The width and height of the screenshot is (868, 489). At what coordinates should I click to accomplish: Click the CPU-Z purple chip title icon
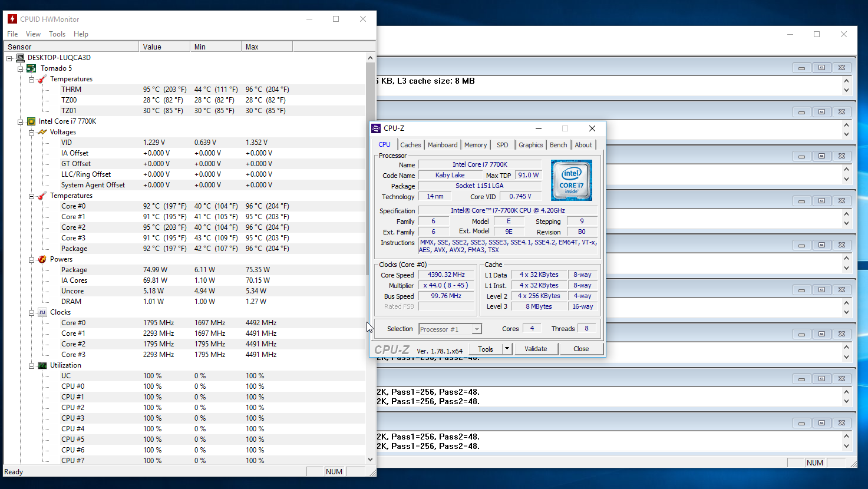pos(376,128)
